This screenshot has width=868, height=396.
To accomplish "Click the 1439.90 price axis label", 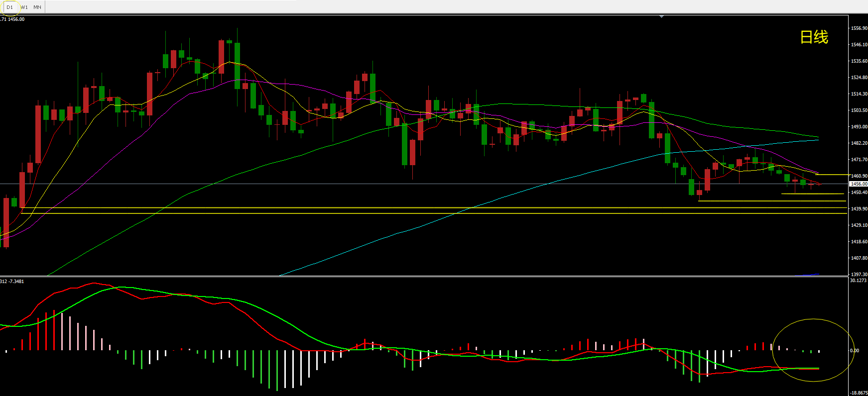I will coord(859,209).
